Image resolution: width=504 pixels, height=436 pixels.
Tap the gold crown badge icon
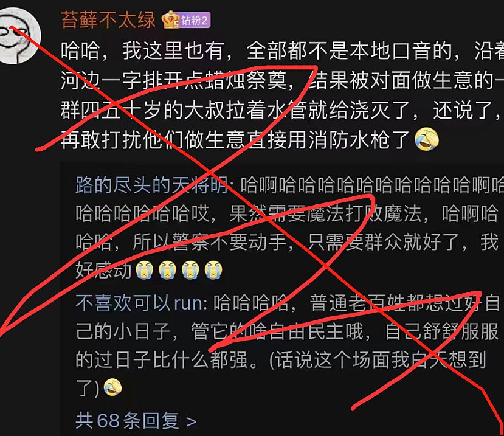point(170,19)
